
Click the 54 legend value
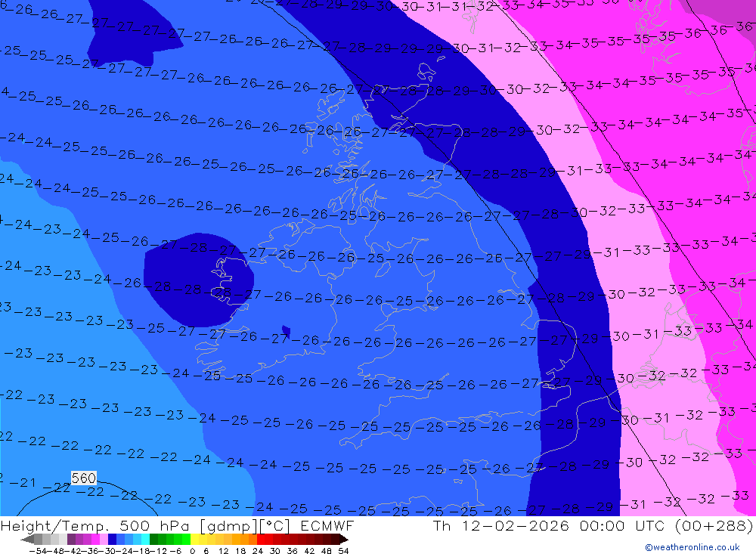[x=343, y=551]
